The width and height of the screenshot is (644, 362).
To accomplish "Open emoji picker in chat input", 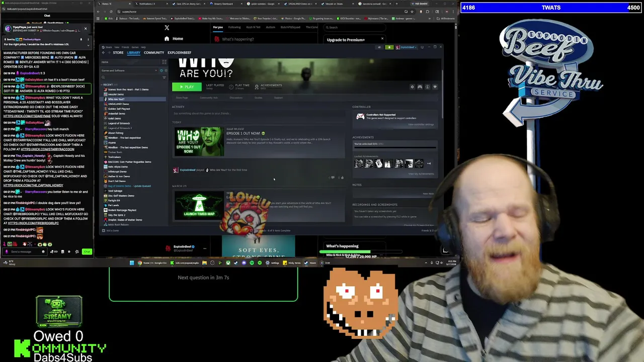I will click(x=43, y=251).
